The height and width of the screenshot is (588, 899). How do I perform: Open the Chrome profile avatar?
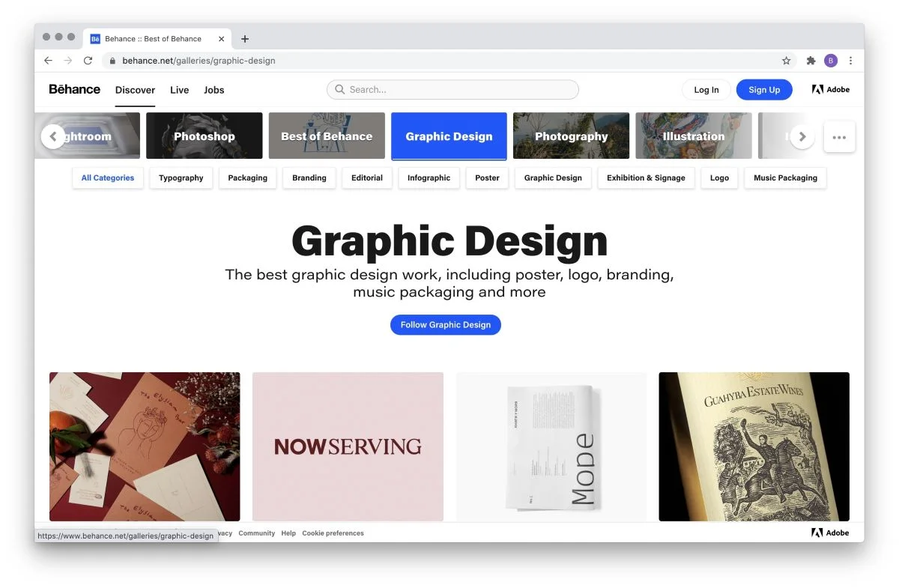pos(830,61)
